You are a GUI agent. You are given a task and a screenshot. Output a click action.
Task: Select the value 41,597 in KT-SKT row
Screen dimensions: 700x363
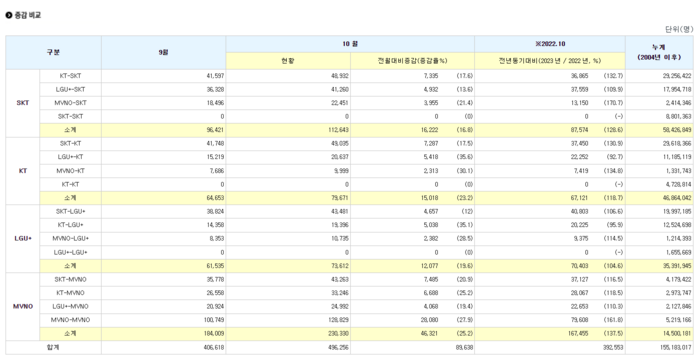pos(215,76)
